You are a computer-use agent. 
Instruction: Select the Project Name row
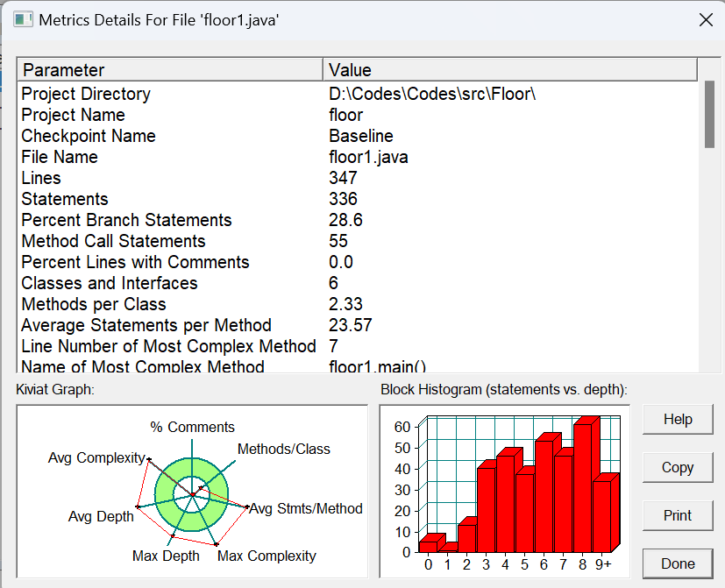click(x=358, y=115)
